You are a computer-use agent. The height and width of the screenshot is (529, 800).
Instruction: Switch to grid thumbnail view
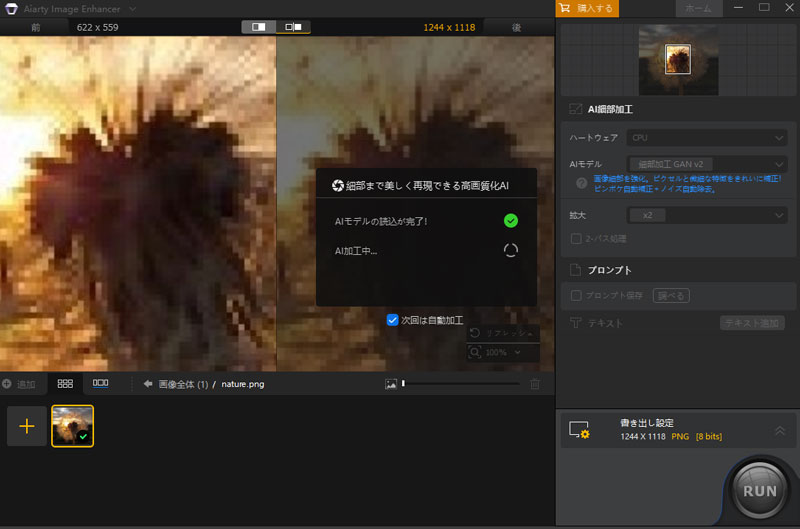point(65,383)
